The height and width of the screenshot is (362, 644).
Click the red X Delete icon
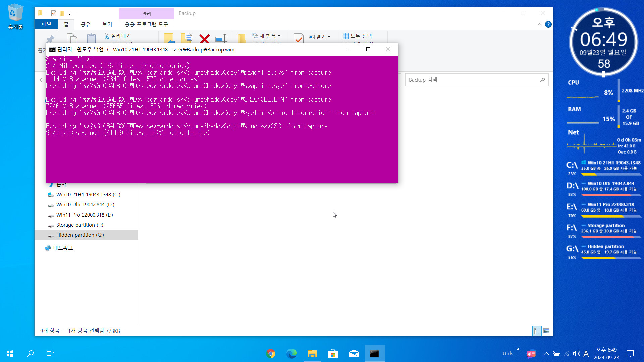click(x=204, y=38)
